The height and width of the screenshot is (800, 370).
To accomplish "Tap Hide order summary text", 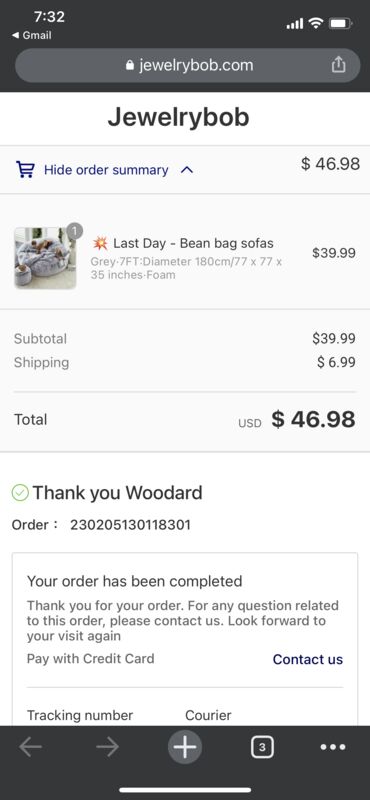I will (106, 170).
